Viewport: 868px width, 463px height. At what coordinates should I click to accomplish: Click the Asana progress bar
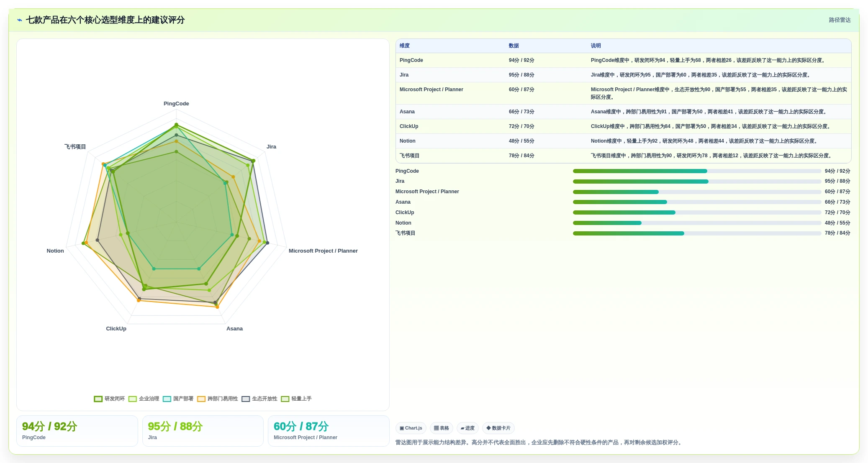(x=697, y=202)
